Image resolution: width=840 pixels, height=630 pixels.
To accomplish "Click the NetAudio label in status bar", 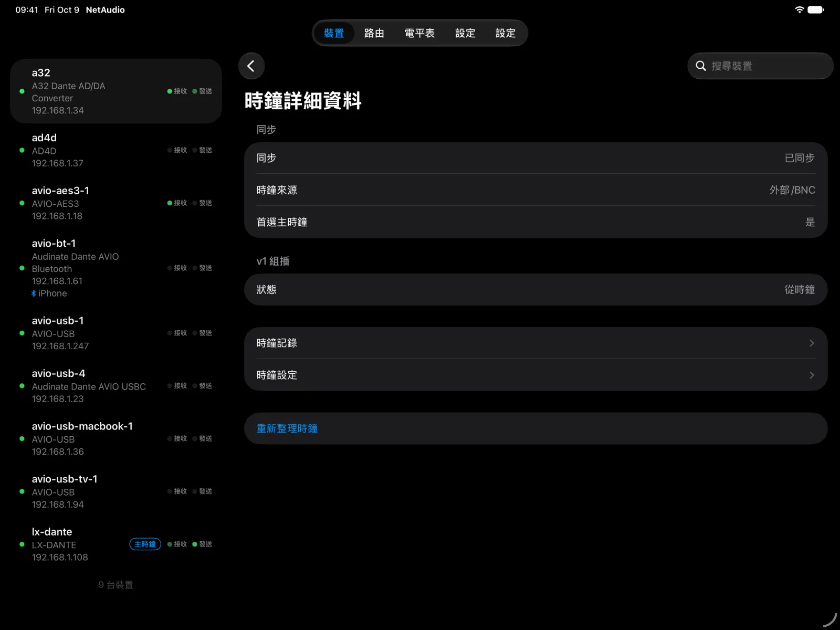I will pos(105,10).
